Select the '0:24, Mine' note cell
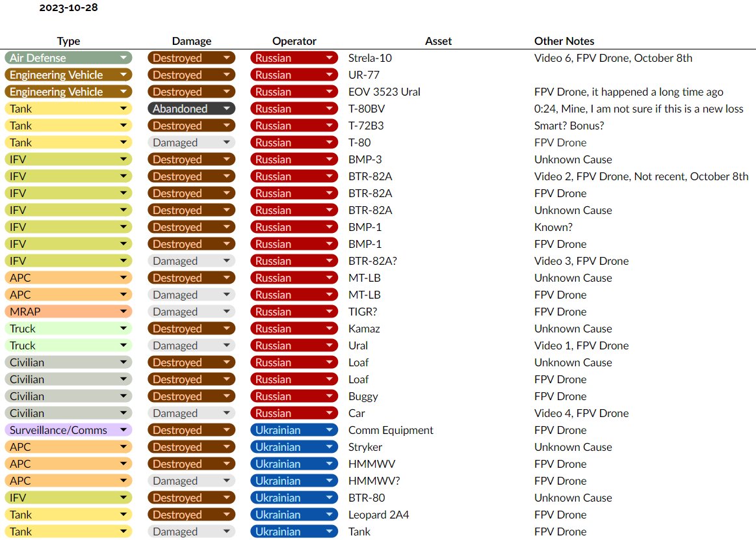The height and width of the screenshot is (540, 756). click(639, 109)
